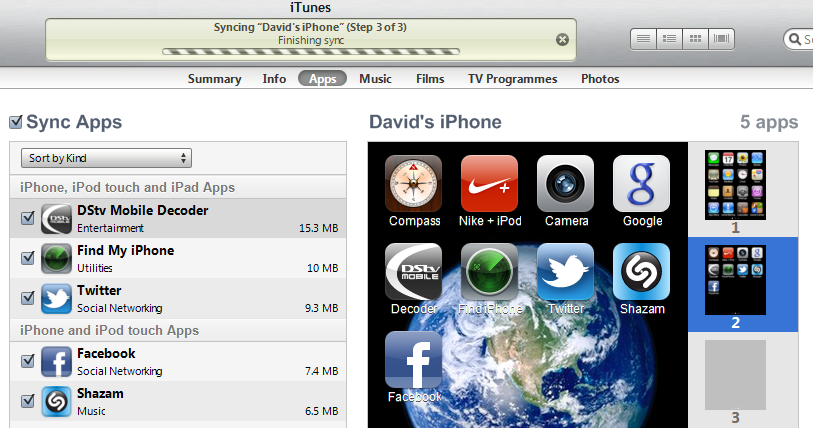
Task: Switch to the Films tab
Action: tap(430, 79)
